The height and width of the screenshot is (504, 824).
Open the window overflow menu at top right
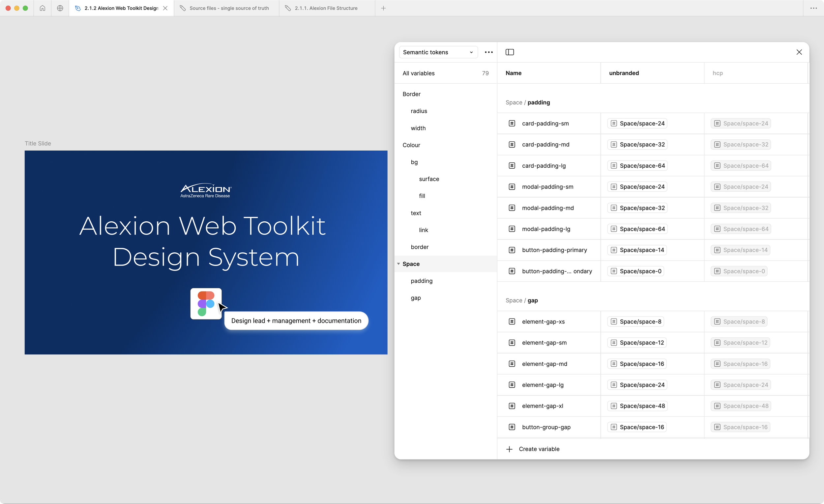point(814,8)
